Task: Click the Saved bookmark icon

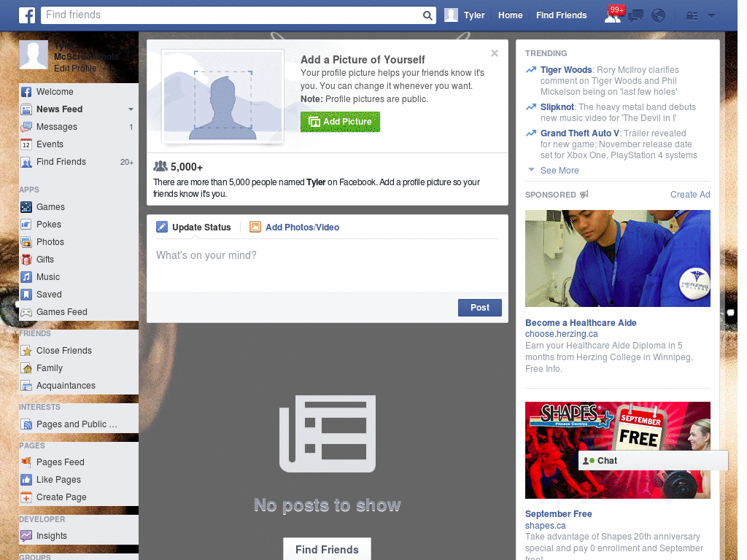Action: (x=26, y=295)
